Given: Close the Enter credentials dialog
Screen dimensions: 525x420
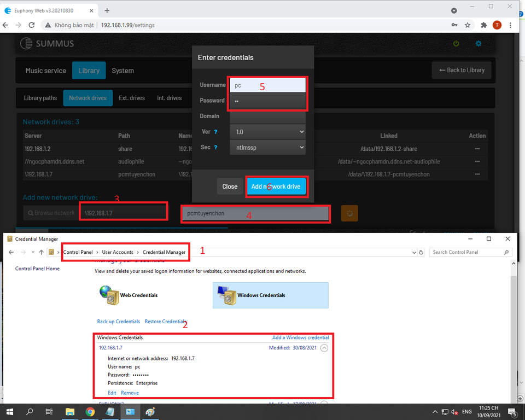Looking at the screenshot, I should 230,186.
